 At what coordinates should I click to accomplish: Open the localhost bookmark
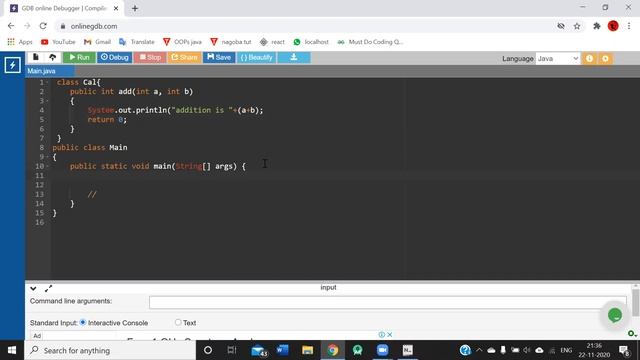(x=311, y=42)
